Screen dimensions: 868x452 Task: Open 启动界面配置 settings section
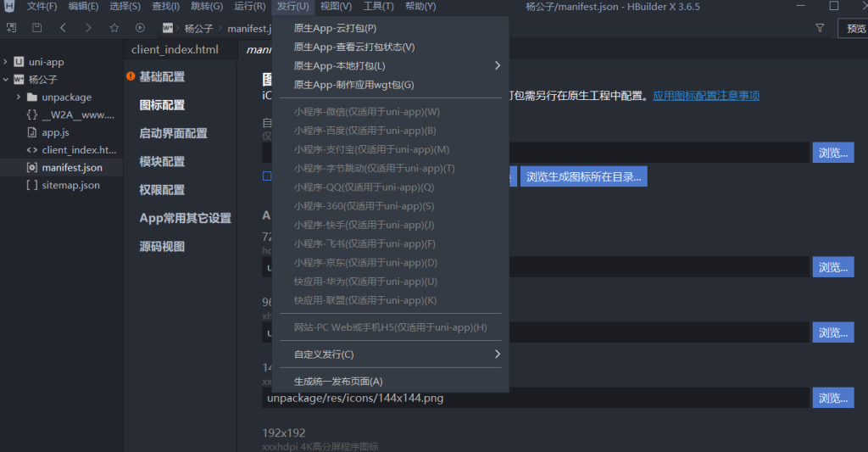[x=173, y=133]
